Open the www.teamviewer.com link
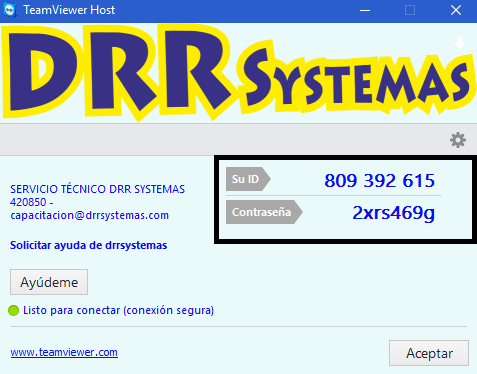Image resolution: width=477 pixels, height=374 pixels. (x=64, y=352)
